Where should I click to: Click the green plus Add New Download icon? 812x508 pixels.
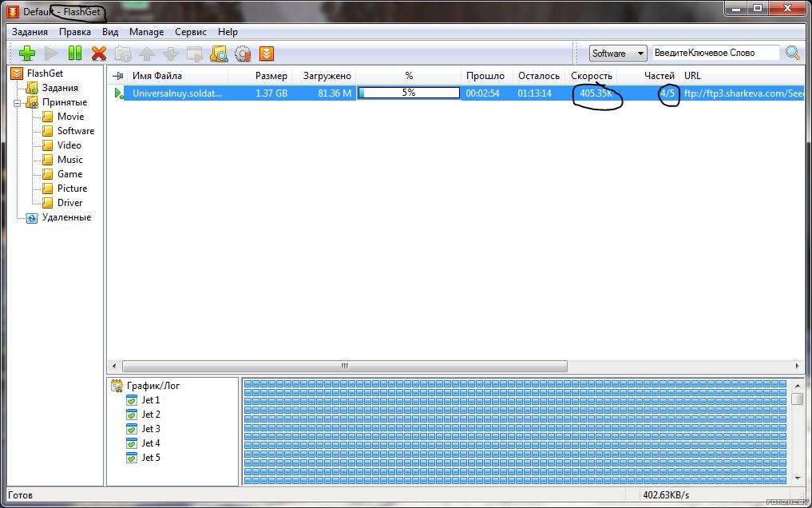(27, 54)
